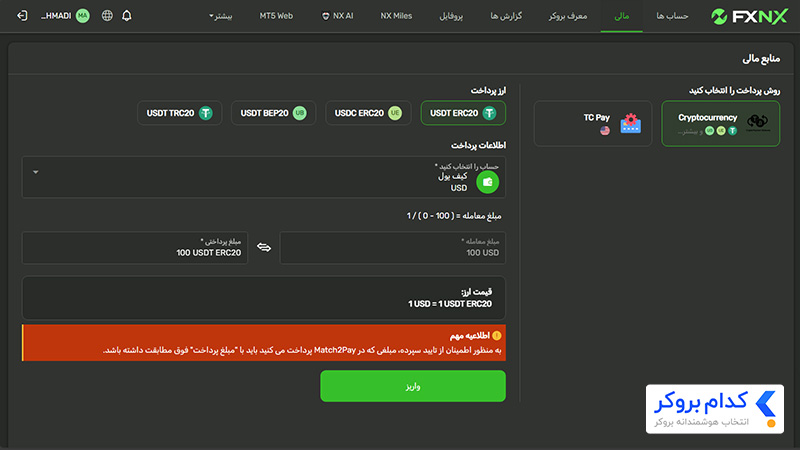Image resolution: width=800 pixels, height=450 pixels.
Task: Click the payment amount field 100 USDT ERC20
Action: tap(135, 248)
